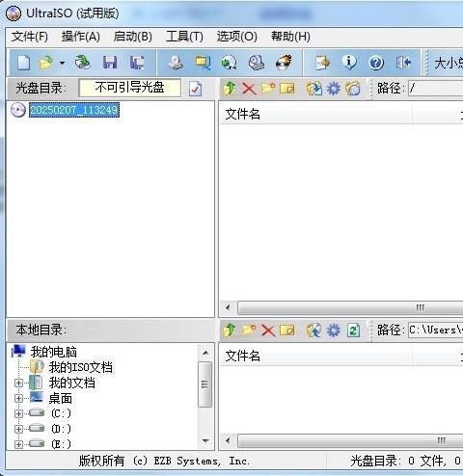This screenshot has height=476, width=463.
Task: Click the Compress ISO disc icon
Action: (229, 63)
